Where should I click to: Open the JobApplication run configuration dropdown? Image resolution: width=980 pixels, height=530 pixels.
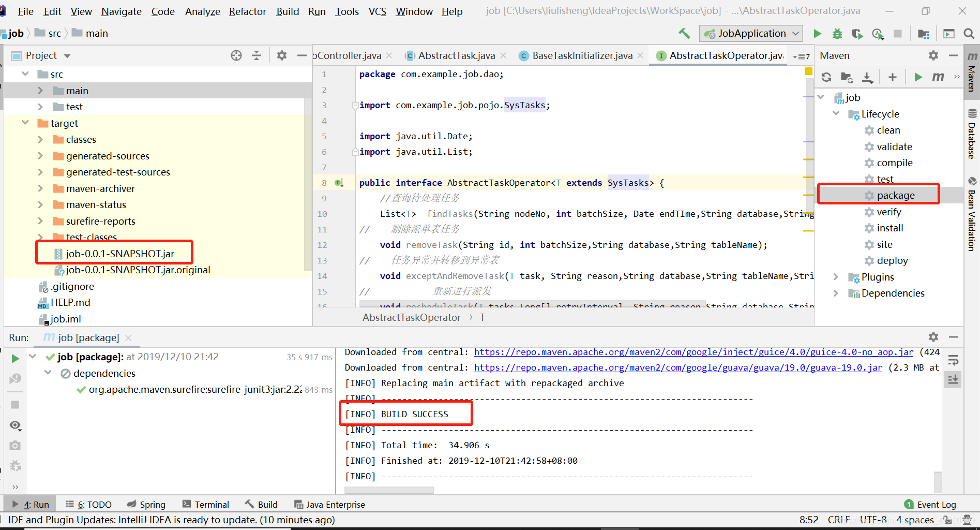(x=751, y=34)
